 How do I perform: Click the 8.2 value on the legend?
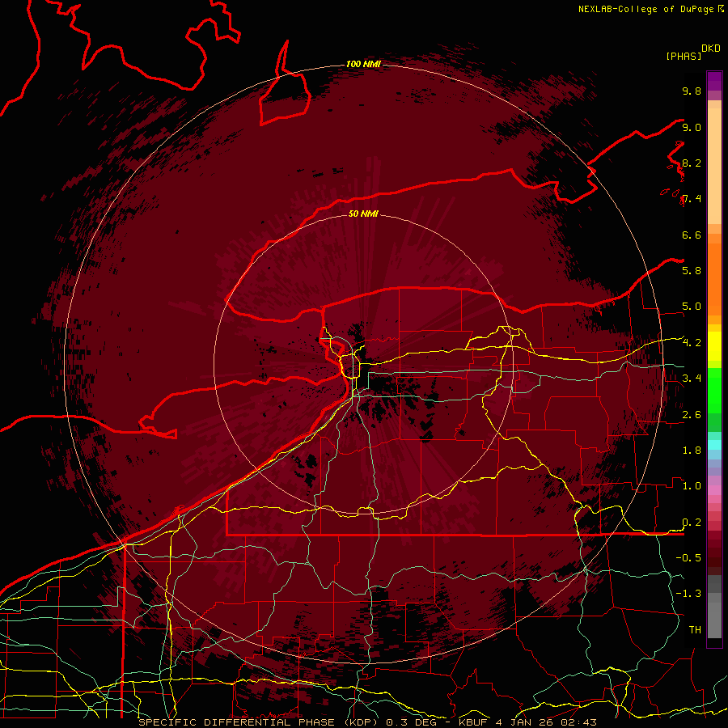coord(692,163)
